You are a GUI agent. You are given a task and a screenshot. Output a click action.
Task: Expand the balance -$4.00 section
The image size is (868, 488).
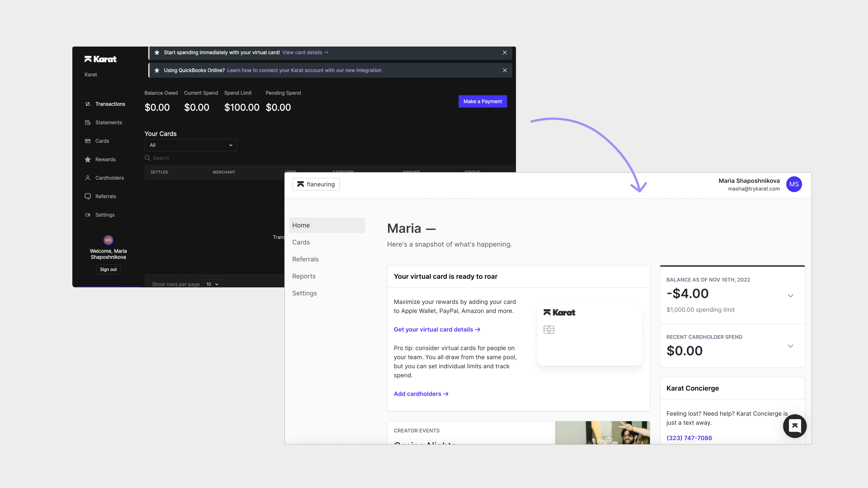[790, 296]
